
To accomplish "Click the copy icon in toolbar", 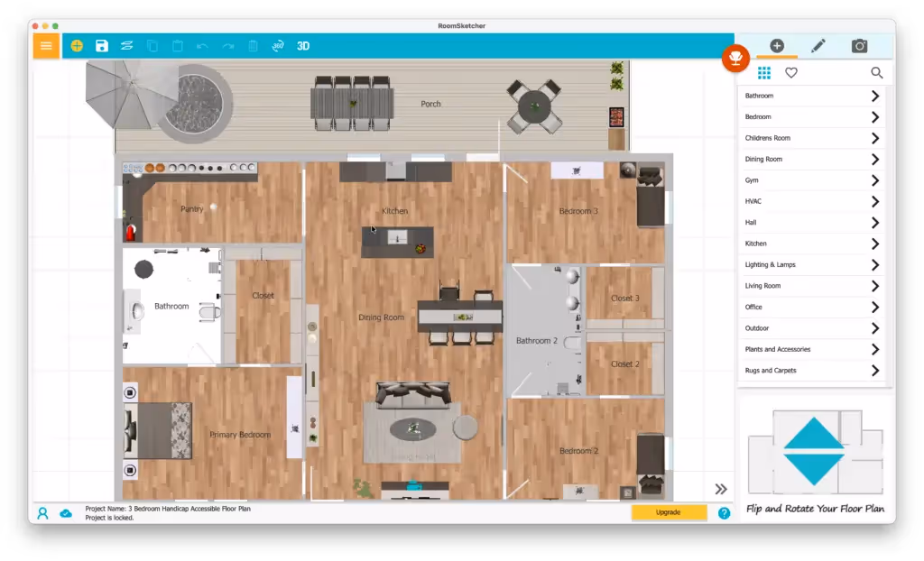I will (x=152, y=46).
